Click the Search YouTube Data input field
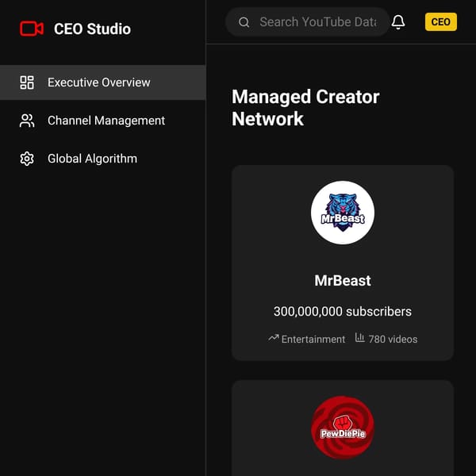The width and height of the screenshot is (476, 476). point(307,22)
